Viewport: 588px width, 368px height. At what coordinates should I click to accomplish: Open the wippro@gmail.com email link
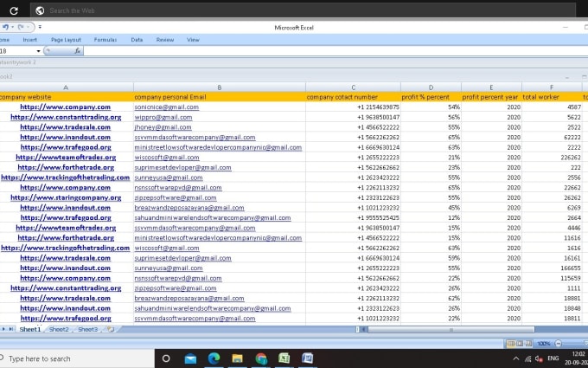tap(163, 117)
